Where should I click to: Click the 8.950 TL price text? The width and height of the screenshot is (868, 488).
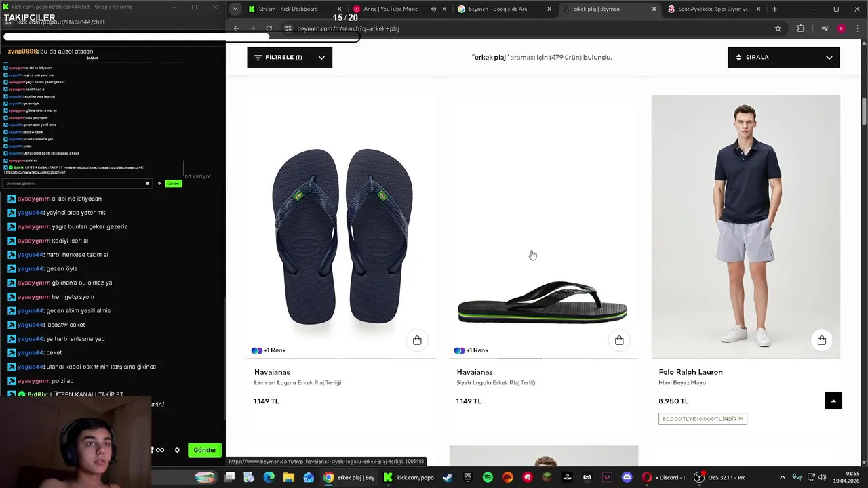coord(673,401)
